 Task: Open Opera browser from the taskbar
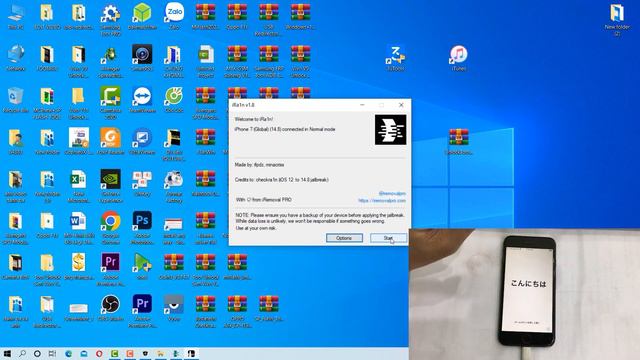[99, 353]
